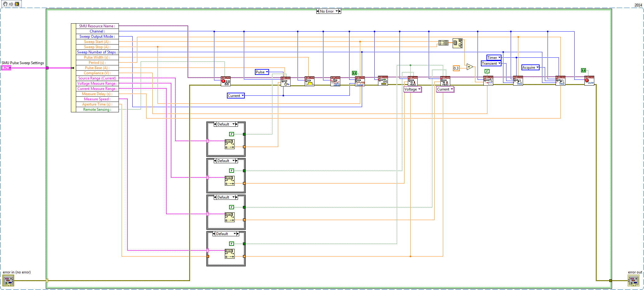
Task: Select the Aperture Time (s) element
Action: 97,104
